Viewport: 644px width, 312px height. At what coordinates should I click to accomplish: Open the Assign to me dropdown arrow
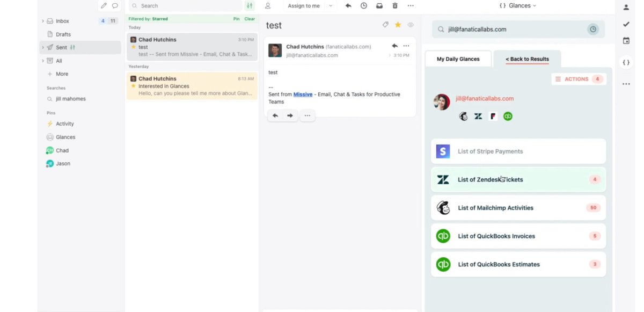tap(330, 6)
